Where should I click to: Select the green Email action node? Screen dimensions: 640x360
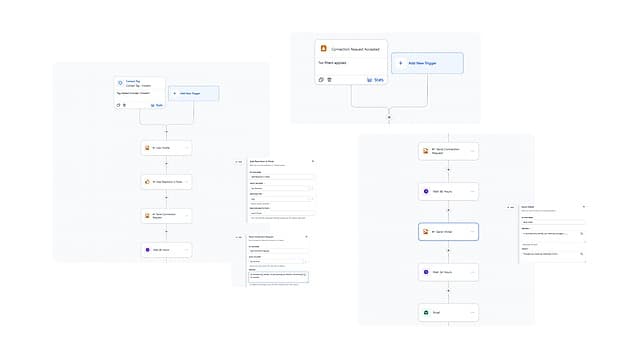click(448, 313)
